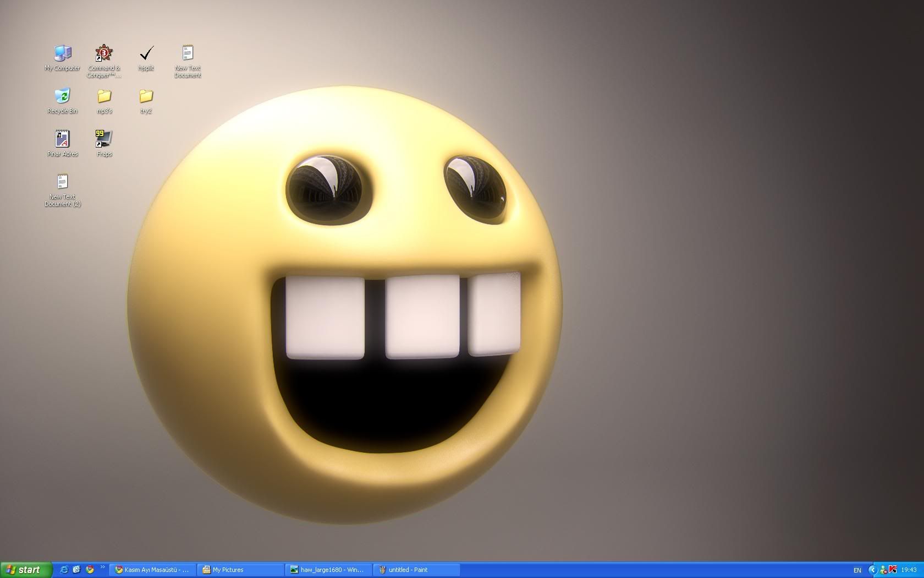Open the Start menu
The width and height of the screenshot is (924, 578).
pos(26,570)
